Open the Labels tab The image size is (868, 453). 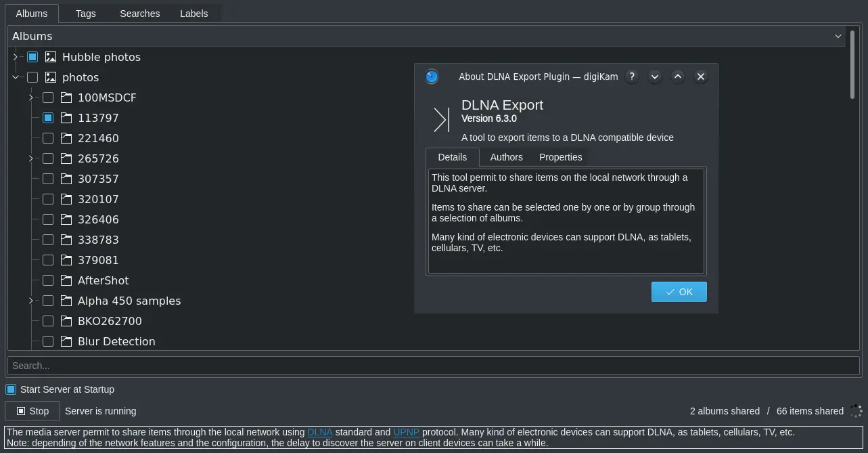193,13
